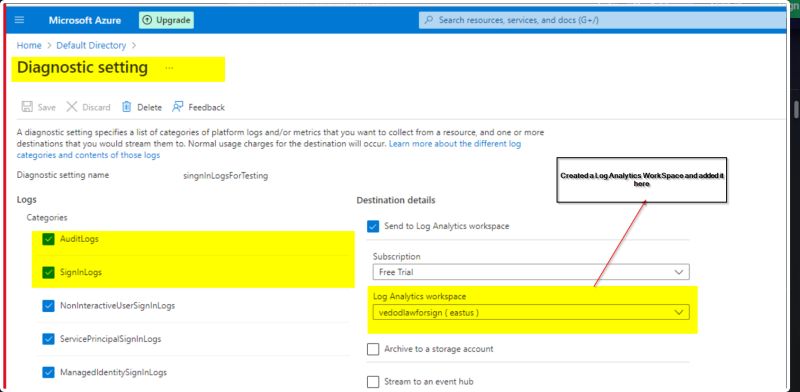The image size is (800, 392).
Task: Enable Stream to an event hub
Action: pyautogui.click(x=373, y=382)
